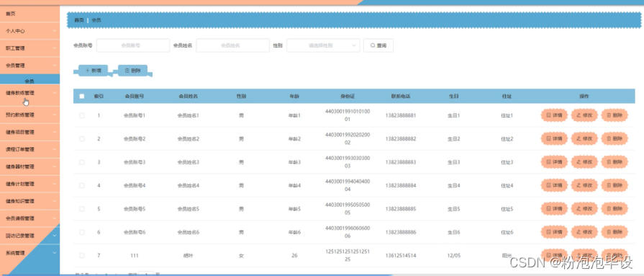Screen dimensions: 644x276
Task: Click 删除 for 会员账号3 row
Action: [614, 162]
